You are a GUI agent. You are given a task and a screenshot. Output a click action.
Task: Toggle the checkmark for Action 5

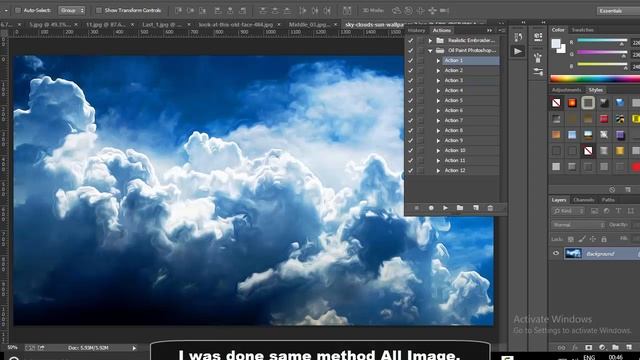click(411, 100)
